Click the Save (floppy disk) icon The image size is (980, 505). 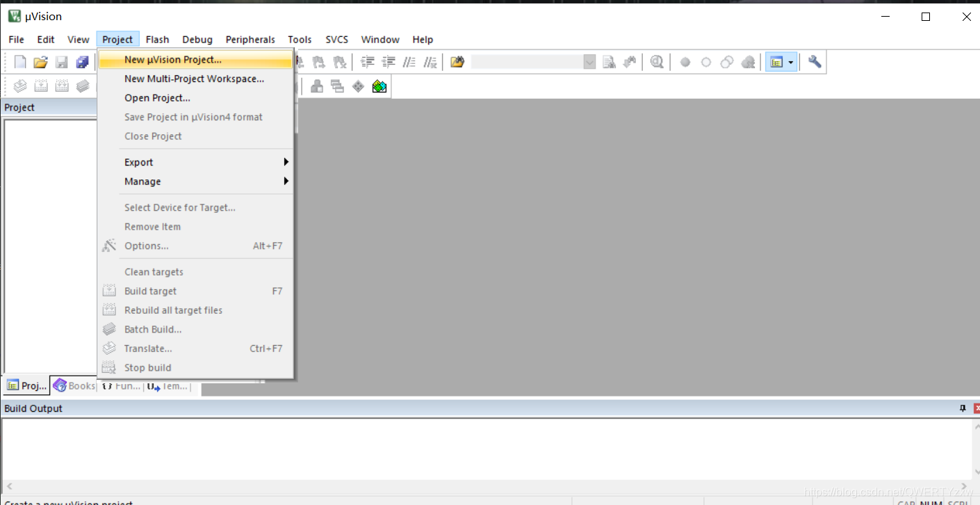(61, 62)
